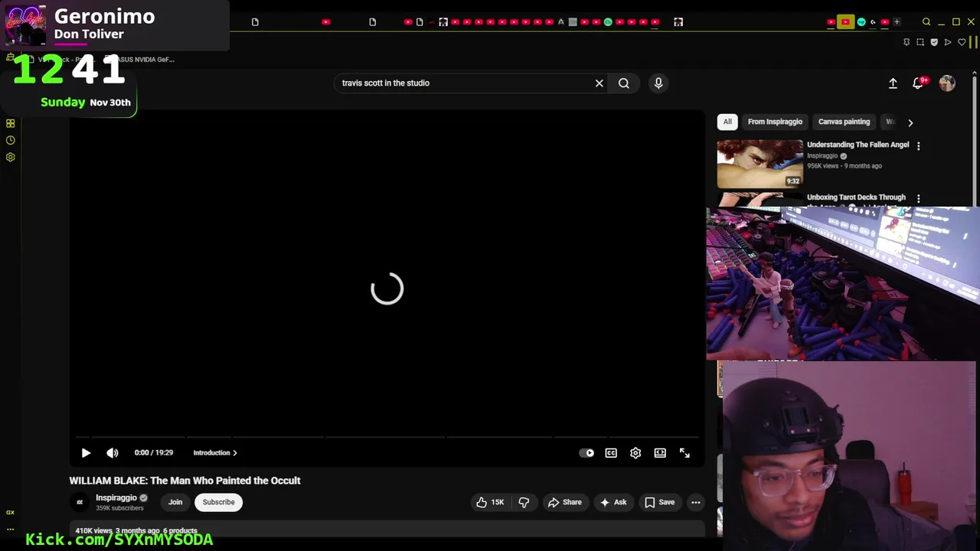Clear the search box text

point(599,83)
